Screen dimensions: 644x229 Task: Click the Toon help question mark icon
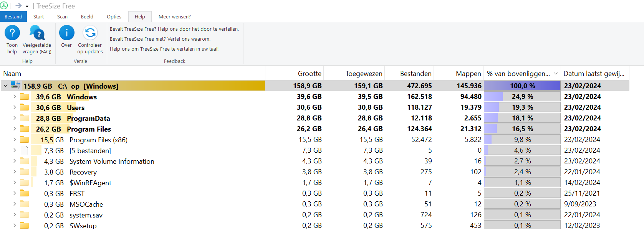[x=12, y=33]
